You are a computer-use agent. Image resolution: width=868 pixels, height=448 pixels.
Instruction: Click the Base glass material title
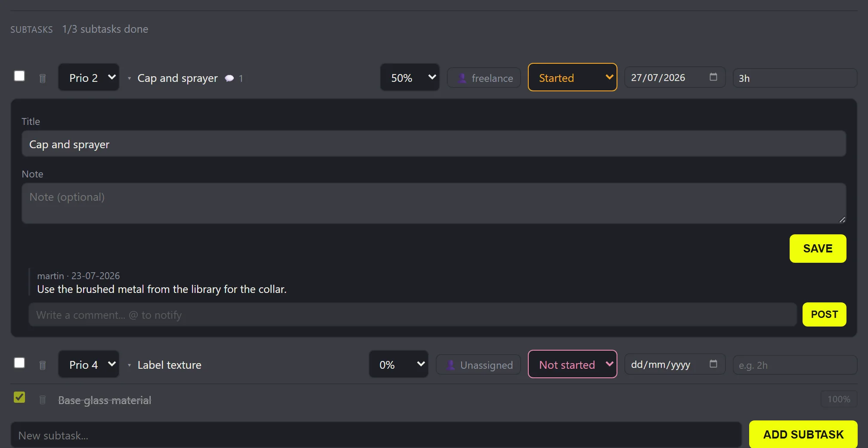pyautogui.click(x=105, y=400)
